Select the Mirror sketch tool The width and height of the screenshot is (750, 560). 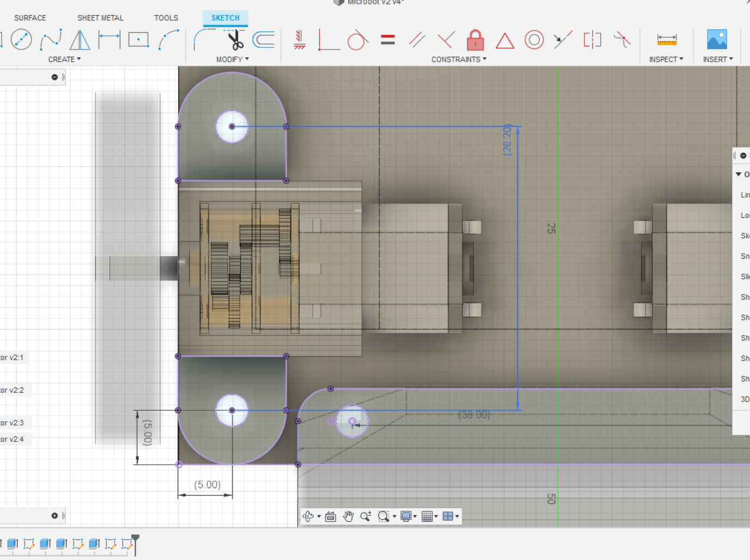click(80, 40)
